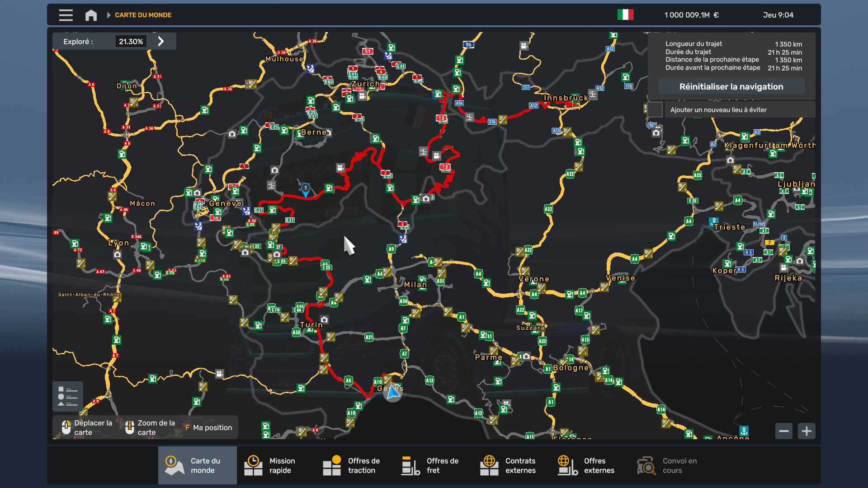
Task: Click the breadcrumb arrow before Carte du monde
Action: (x=108, y=15)
